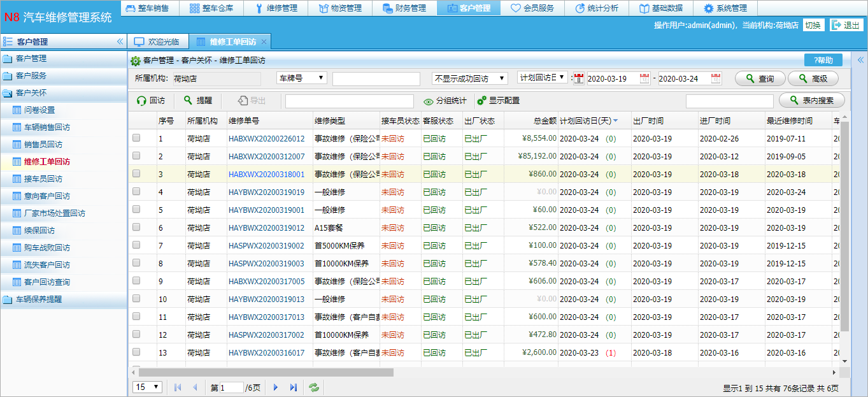
Task: Click the horizontal scrollbar of the table
Action: pos(266,372)
